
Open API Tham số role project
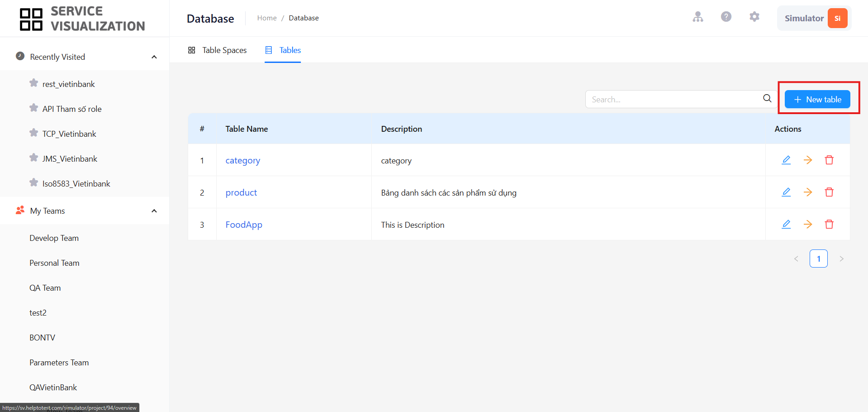[72, 109]
